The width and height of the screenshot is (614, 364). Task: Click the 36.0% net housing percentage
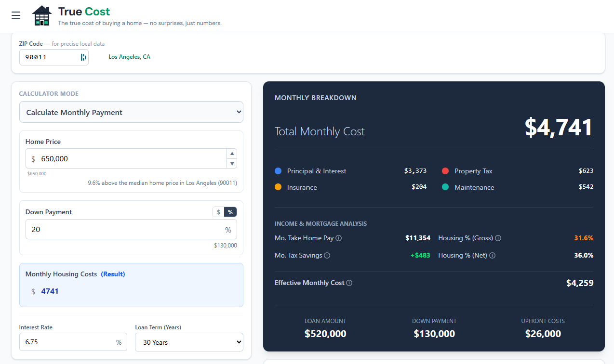pyautogui.click(x=584, y=256)
